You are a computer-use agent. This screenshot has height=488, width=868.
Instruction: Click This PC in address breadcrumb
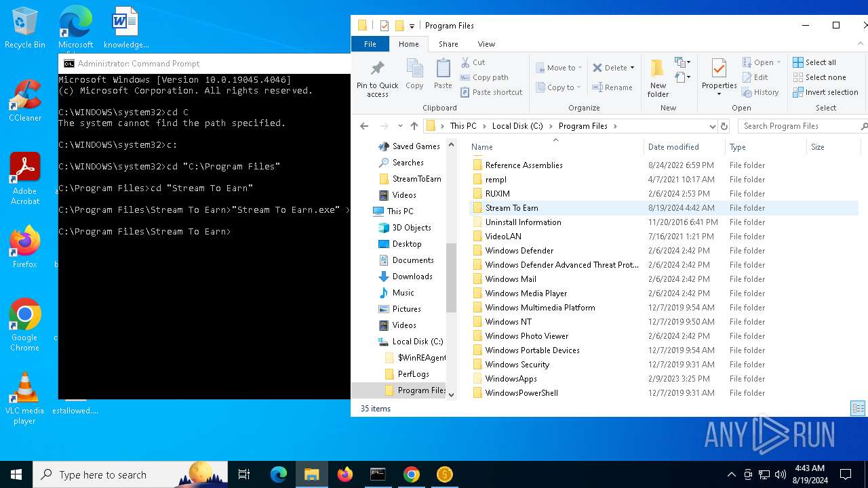[x=463, y=126]
